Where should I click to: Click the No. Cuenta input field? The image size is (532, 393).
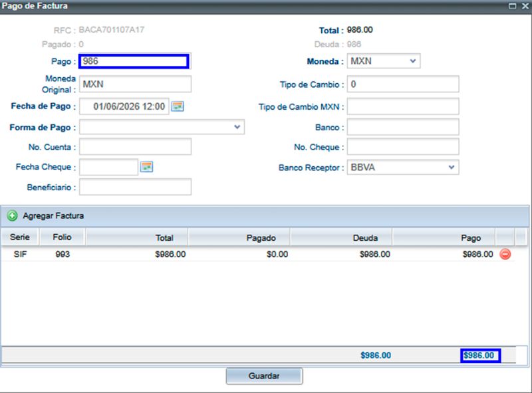coord(135,147)
